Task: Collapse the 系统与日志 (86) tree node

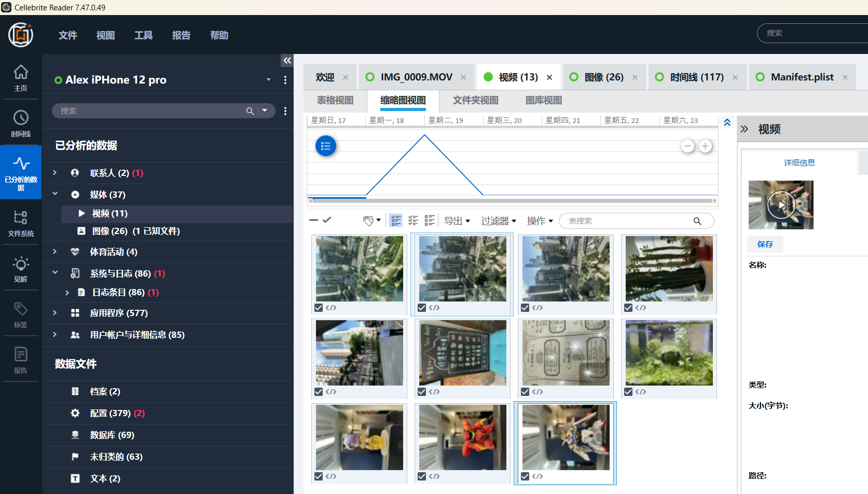Action: pos(55,273)
